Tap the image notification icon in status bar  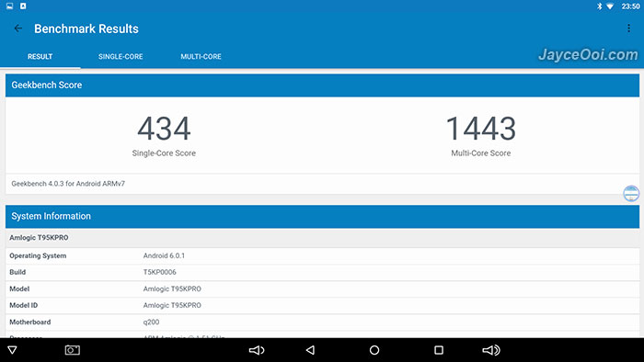click(9, 6)
